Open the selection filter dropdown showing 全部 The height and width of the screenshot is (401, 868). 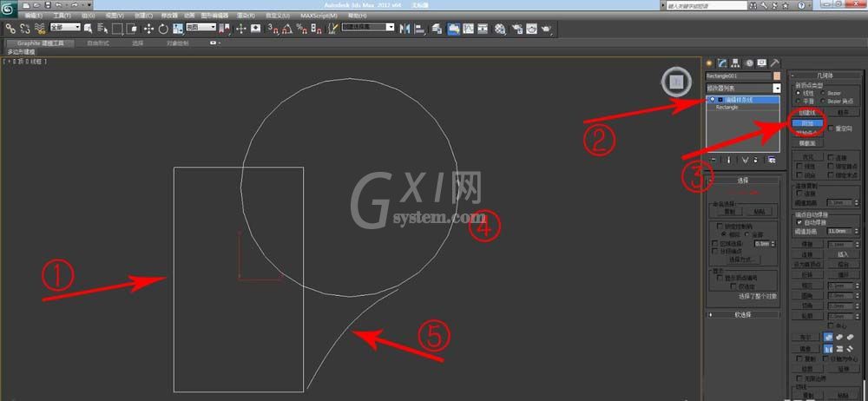65,27
